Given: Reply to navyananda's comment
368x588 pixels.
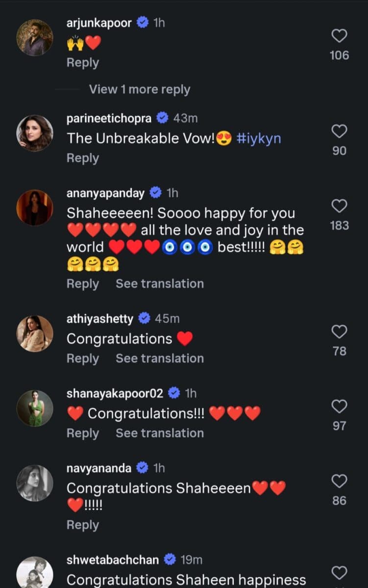Looking at the screenshot, I should click(x=82, y=525).
